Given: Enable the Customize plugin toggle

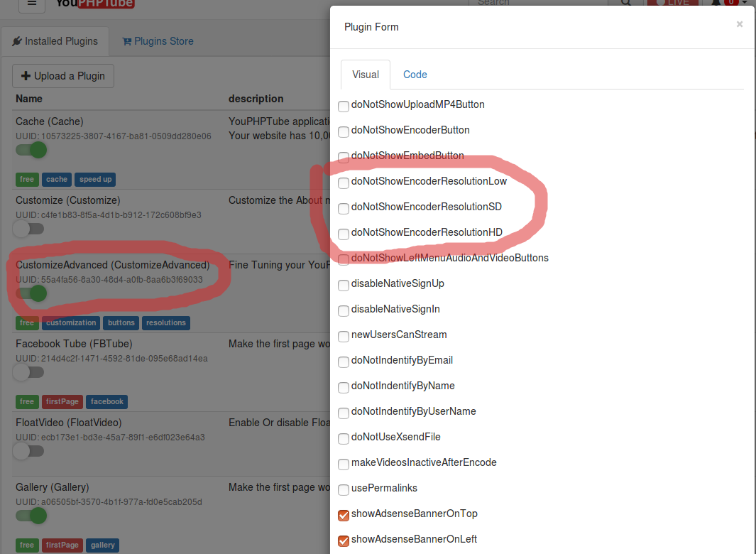Looking at the screenshot, I should click(28, 229).
